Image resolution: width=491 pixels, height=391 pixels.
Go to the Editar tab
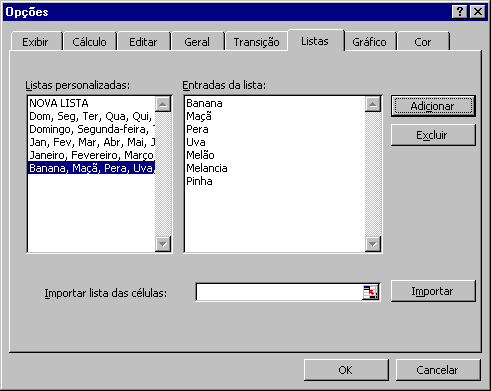143,42
